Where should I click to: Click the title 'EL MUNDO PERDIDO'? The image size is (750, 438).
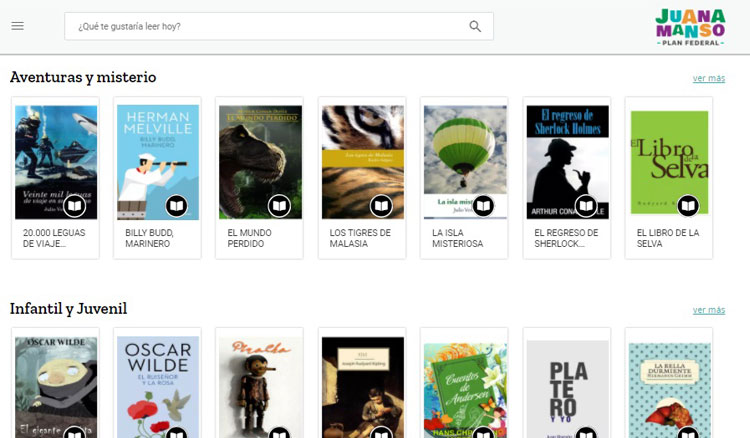[x=249, y=238]
